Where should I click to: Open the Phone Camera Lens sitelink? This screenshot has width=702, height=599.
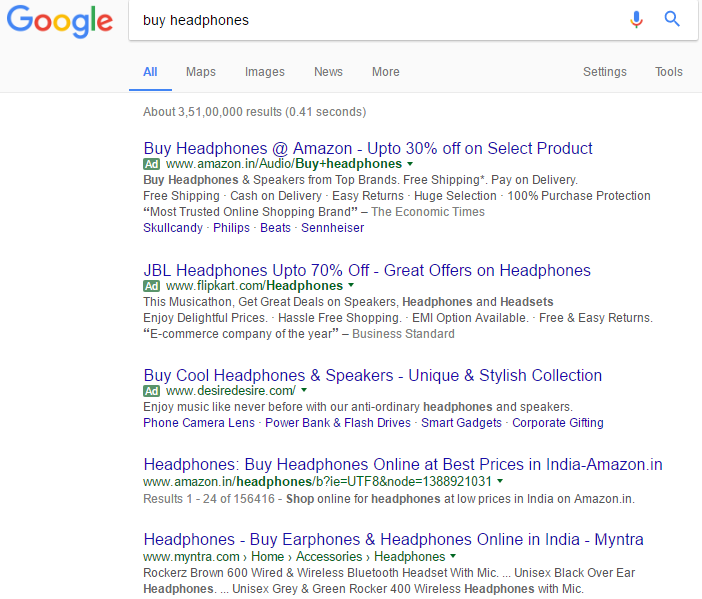pos(199,423)
